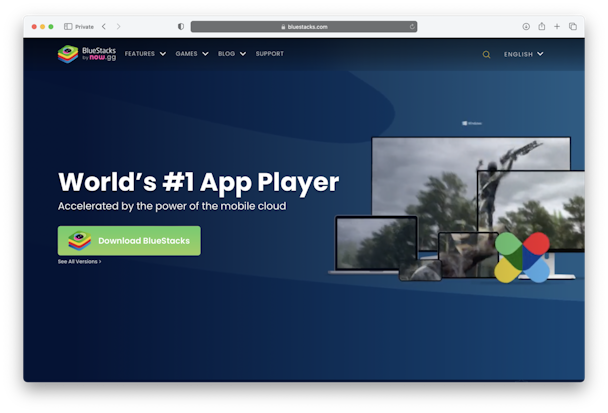
Task: Click the bluestacks.com address bar
Action: click(304, 26)
